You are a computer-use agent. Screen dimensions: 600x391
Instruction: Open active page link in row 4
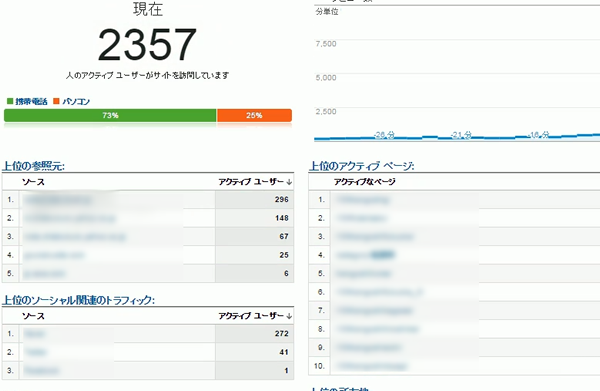pyautogui.click(x=365, y=255)
